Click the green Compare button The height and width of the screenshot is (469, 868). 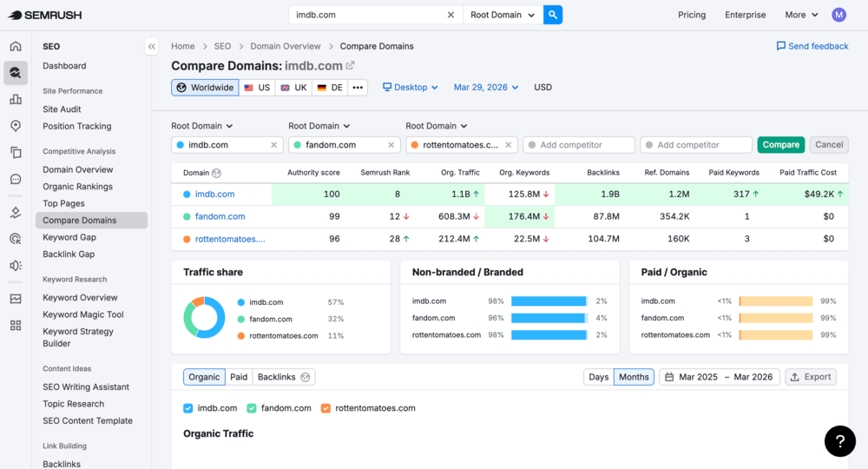click(780, 145)
